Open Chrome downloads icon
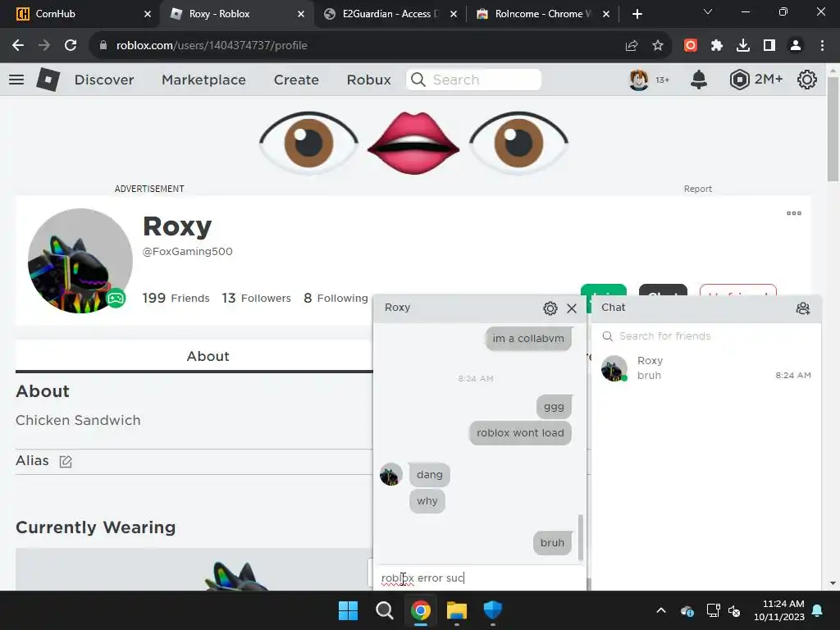Screen dimensions: 840x630 tap(743, 46)
